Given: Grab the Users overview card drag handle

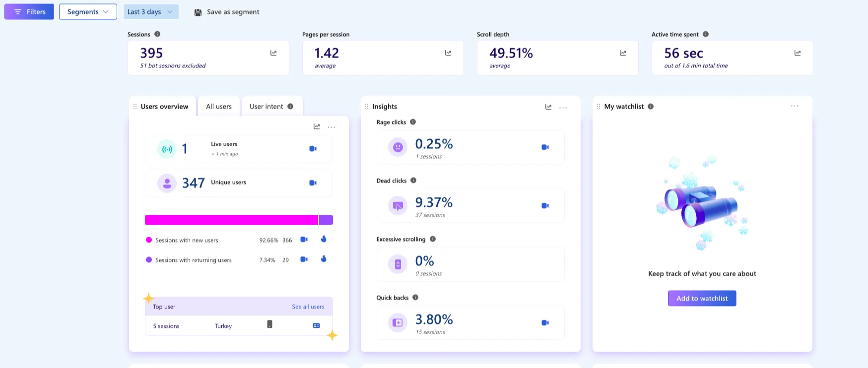Looking at the screenshot, I should click(135, 107).
